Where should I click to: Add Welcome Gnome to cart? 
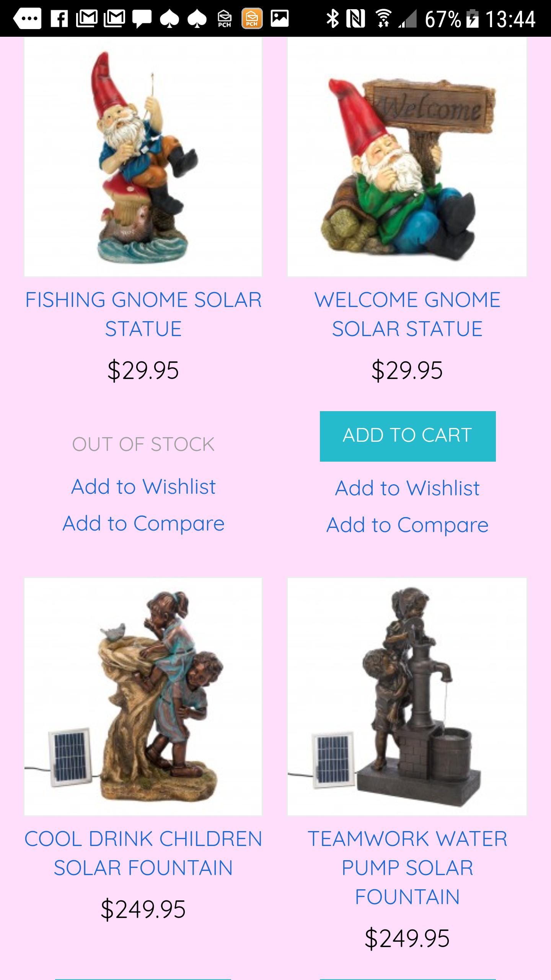click(408, 436)
